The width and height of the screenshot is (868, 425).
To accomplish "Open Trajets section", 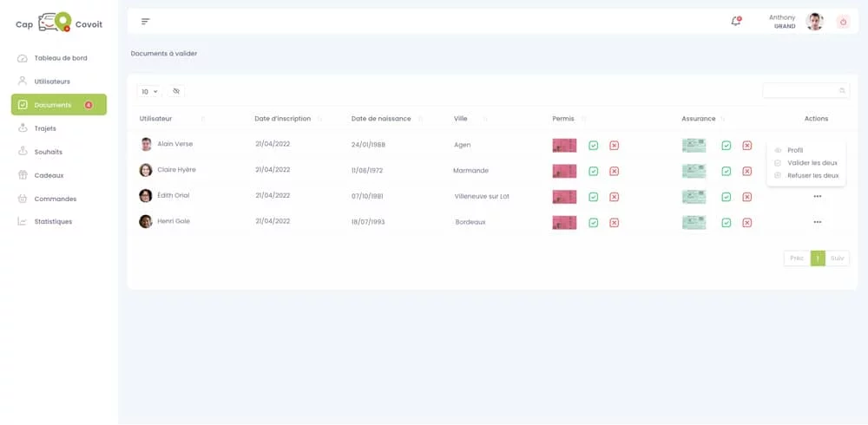I will tap(59, 128).
